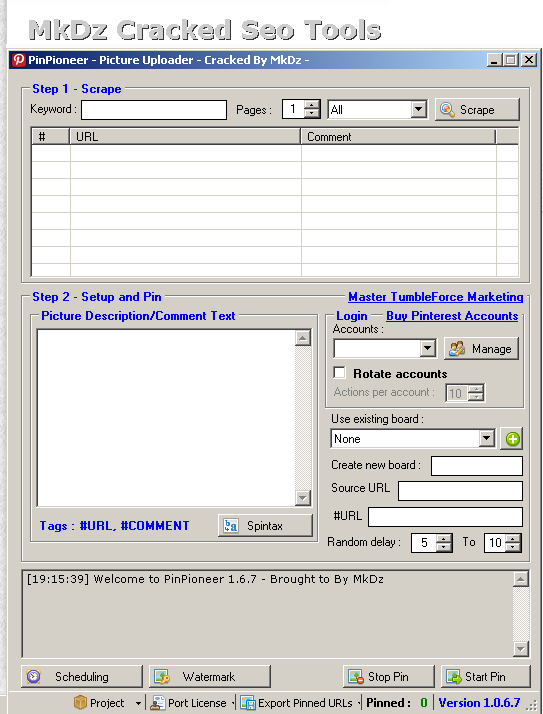The width and height of the screenshot is (543, 714).
Task: Click the Picture Description text area
Action: point(166,418)
